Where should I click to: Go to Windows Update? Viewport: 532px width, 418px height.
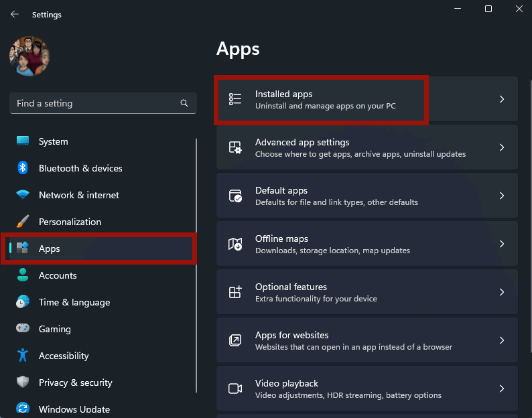74,409
